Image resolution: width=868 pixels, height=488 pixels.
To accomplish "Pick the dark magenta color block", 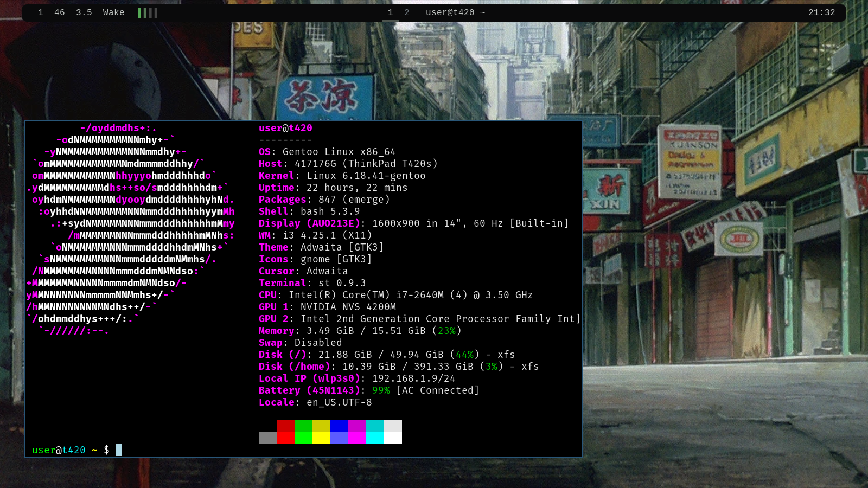I will 357,426.
